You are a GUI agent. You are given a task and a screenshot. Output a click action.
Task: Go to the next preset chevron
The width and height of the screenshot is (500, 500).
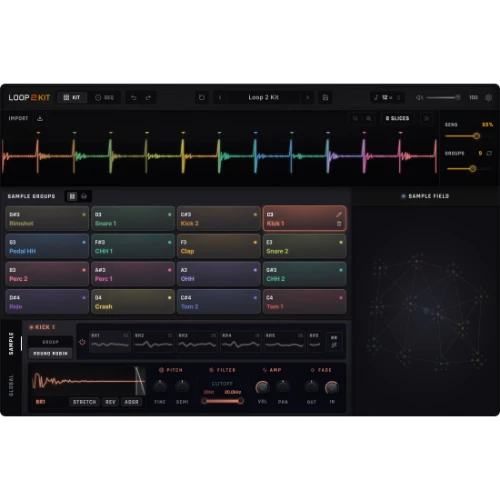[x=307, y=97]
